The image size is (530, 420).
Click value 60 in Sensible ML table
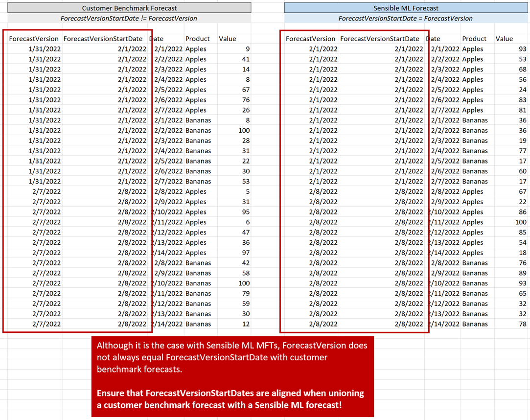pos(523,171)
